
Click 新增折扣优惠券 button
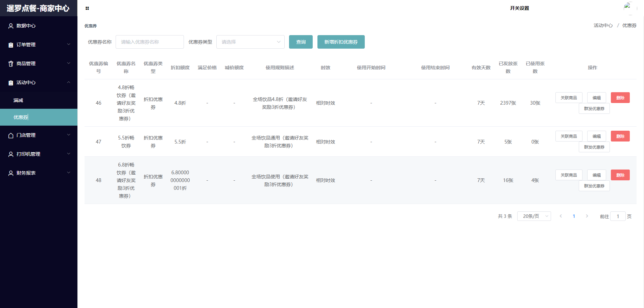click(x=341, y=42)
